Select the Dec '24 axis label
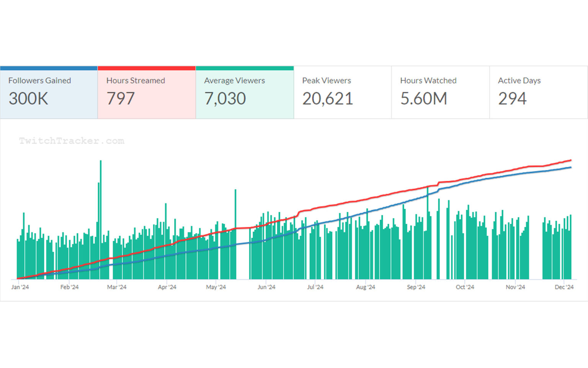 [x=564, y=287]
